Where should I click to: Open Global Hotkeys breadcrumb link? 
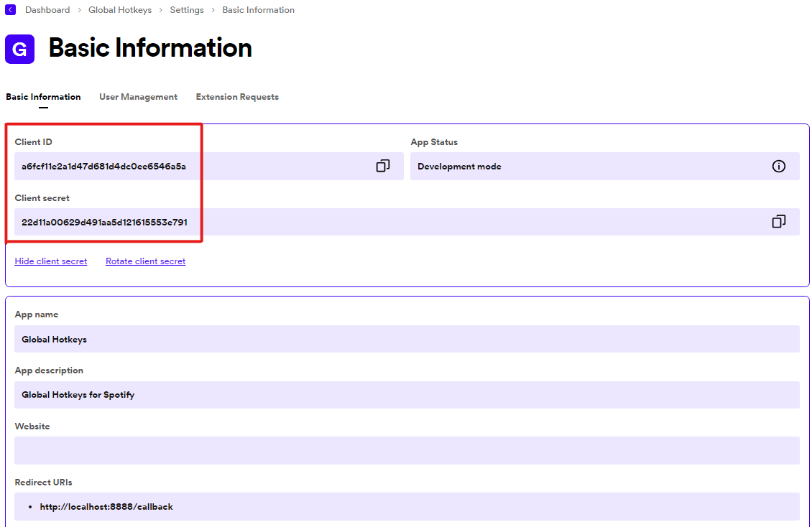click(x=119, y=10)
